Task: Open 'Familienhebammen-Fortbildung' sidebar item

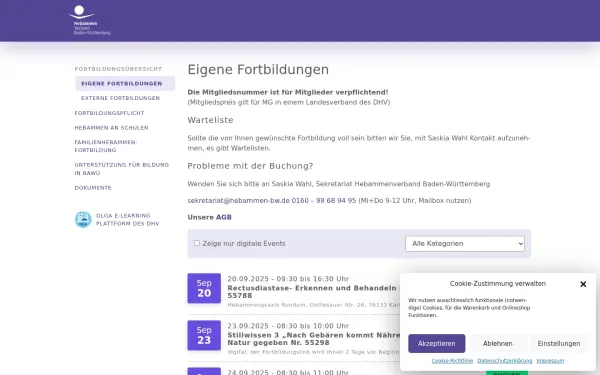Action: pos(106,146)
